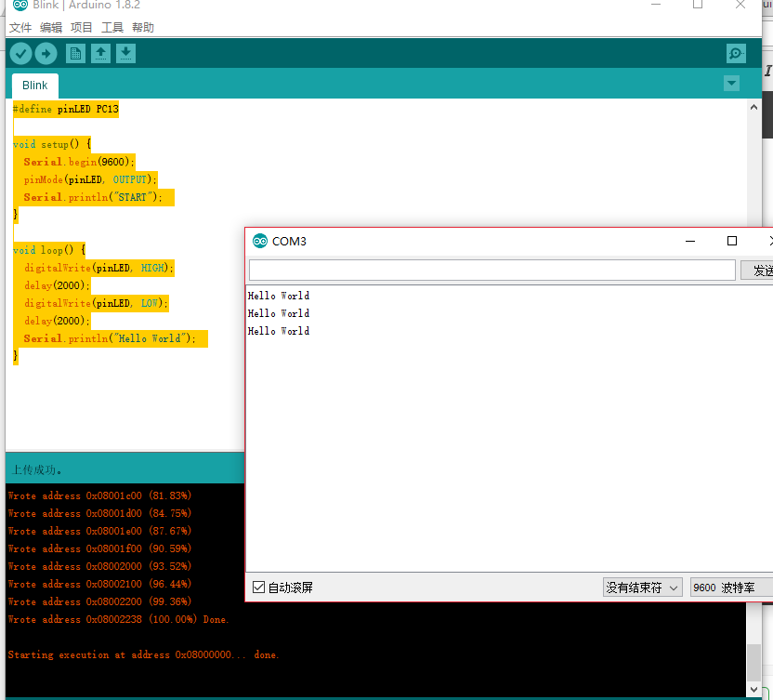
Task: Open the 没有结束符 line-ending dropdown
Action: pyautogui.click(x=642, y=587)
